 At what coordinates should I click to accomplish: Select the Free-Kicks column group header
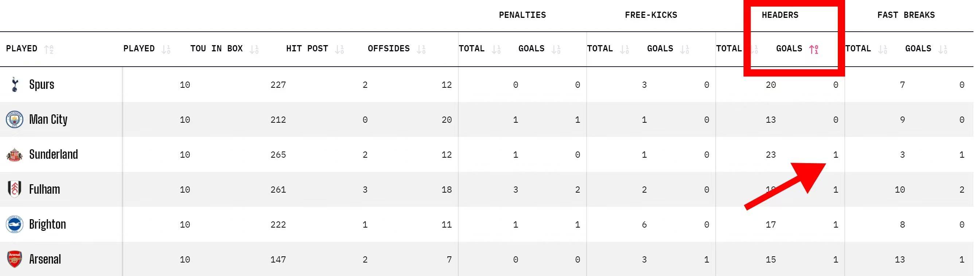(650, 15)
